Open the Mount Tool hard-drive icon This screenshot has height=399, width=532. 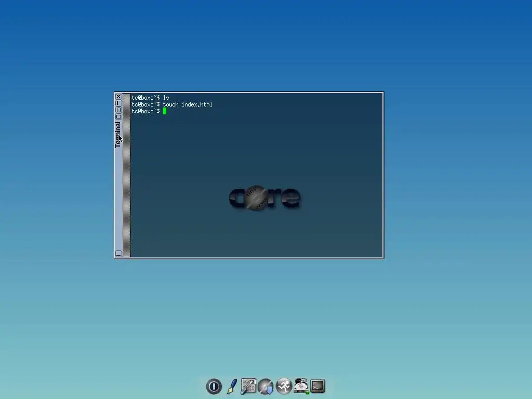pyautogui.click(x=301, y=386)
